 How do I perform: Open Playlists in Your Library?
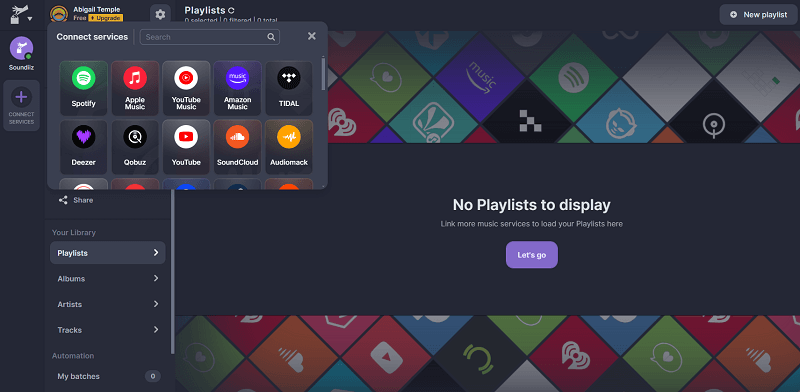(x=108, y=253)
